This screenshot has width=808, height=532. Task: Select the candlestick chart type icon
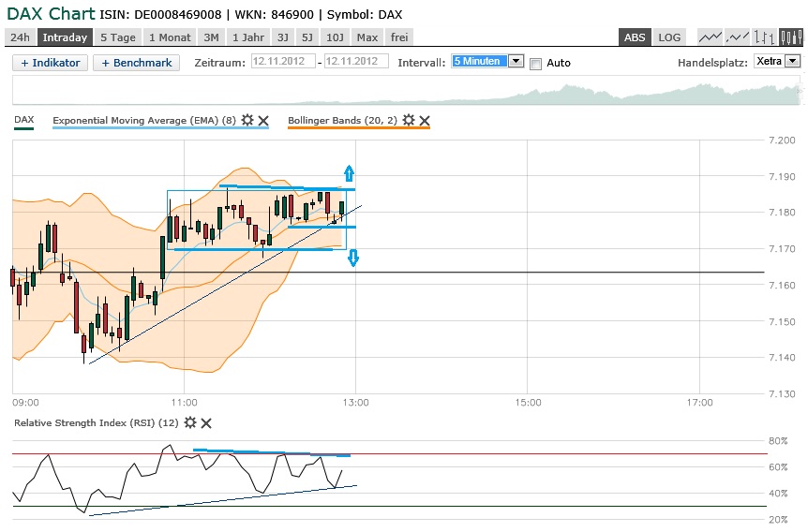(791, 37)
